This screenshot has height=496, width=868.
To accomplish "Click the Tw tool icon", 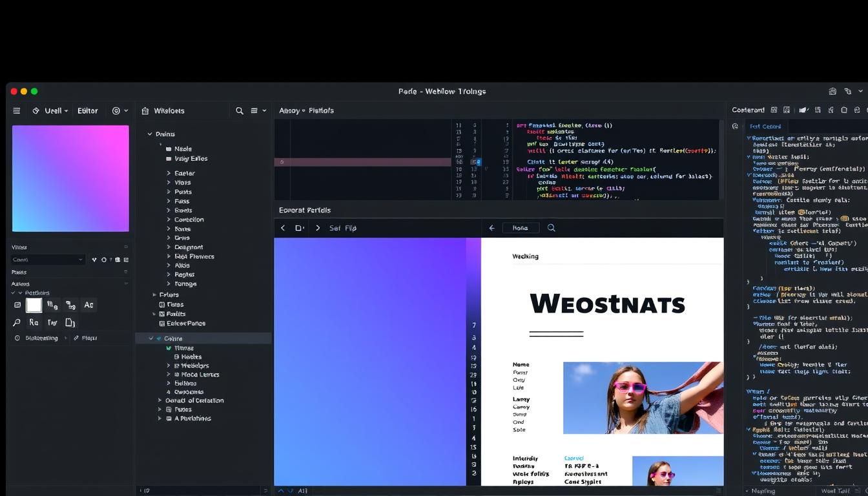I will 52,322.
